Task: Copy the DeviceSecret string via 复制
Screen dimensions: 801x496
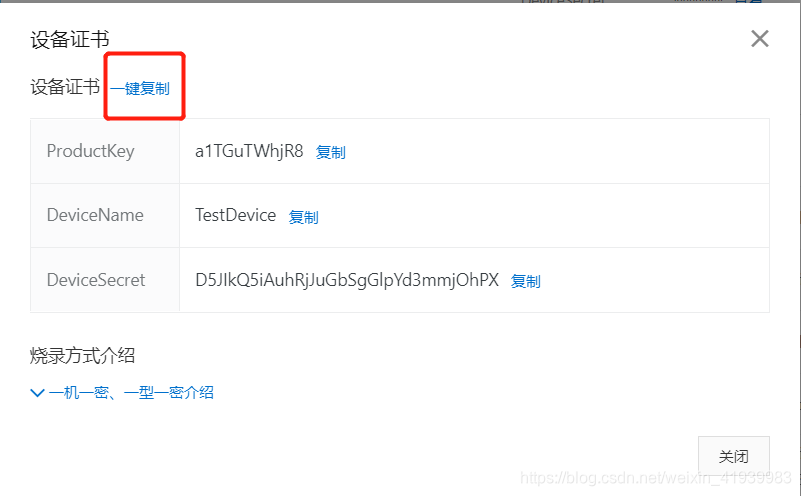Action: pos(526,281)
